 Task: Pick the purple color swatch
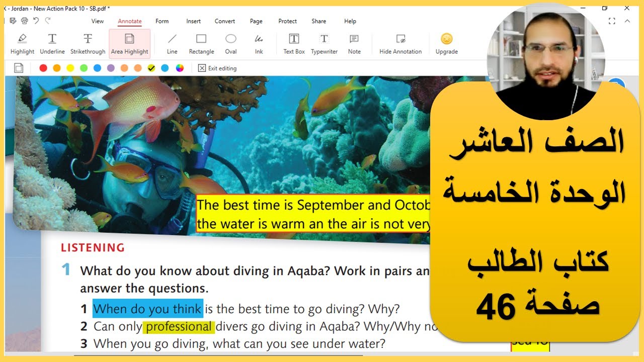click(111, 68)
